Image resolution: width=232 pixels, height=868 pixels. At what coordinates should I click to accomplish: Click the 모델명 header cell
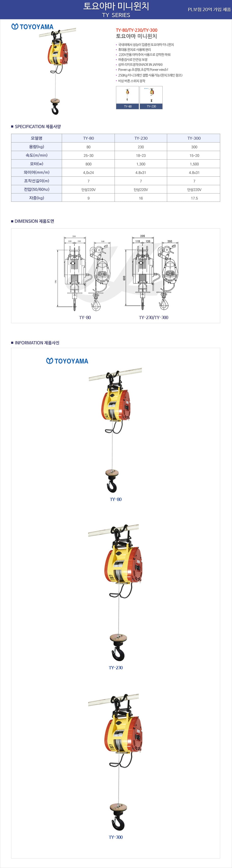37,138
